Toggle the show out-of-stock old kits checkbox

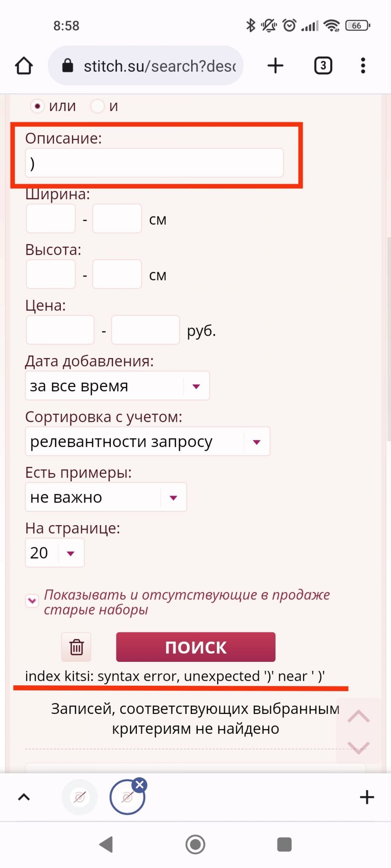pyautogui.click(x=32, y=601)
